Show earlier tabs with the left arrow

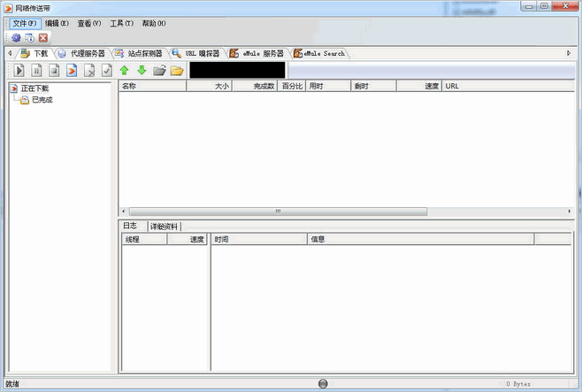click(10, 53)
